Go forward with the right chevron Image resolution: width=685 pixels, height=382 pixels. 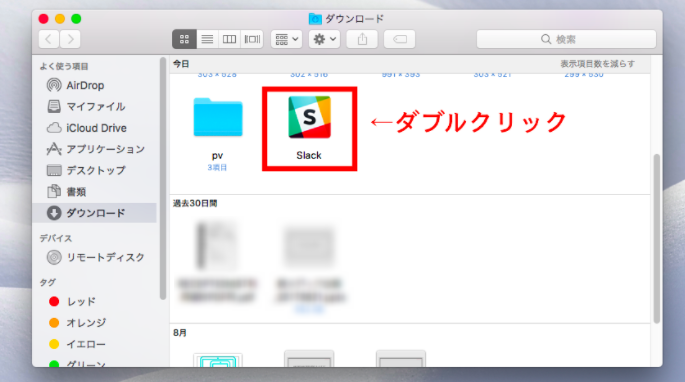[70, 39]
